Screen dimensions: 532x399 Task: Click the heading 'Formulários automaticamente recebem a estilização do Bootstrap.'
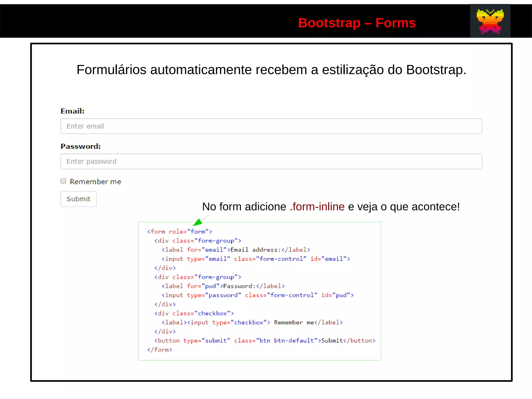coord(271,70)
